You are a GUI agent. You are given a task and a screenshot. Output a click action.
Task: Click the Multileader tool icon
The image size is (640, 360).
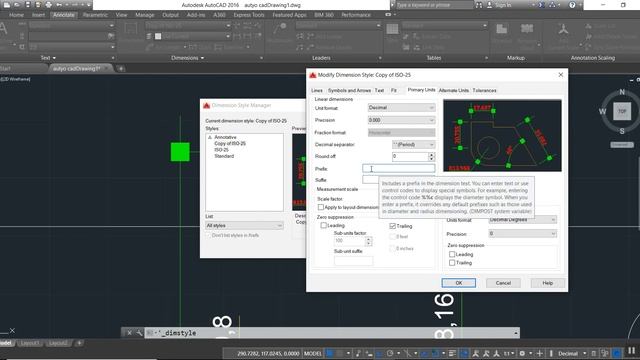point(280,29)
